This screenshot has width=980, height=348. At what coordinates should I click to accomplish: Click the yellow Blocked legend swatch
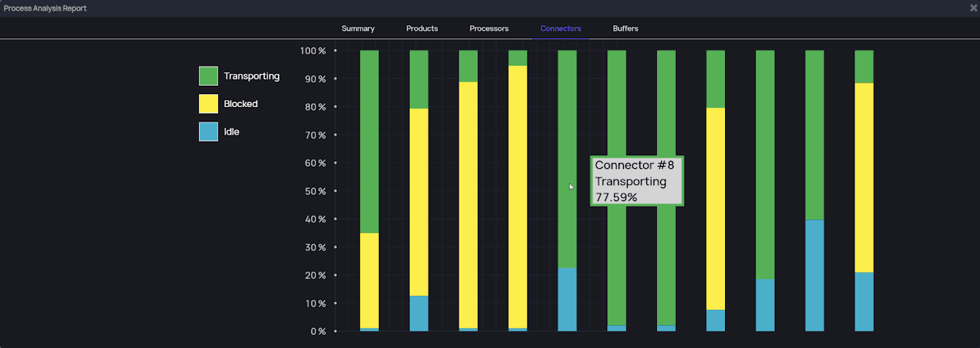pos(208,104)
